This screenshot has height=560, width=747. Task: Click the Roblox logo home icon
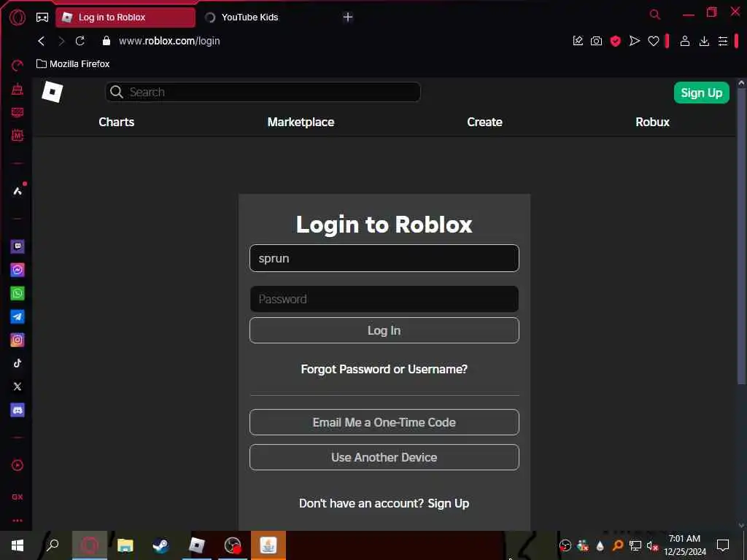click(x=53, y=92)
